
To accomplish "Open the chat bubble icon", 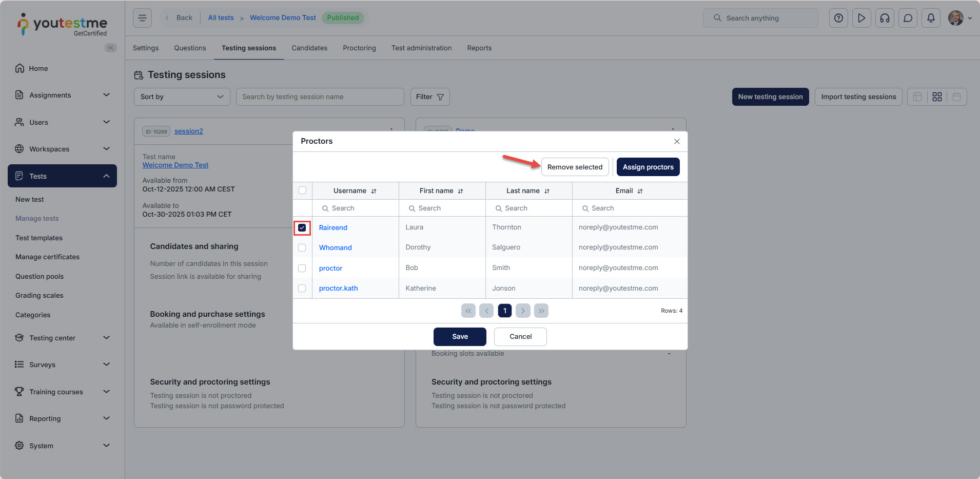I will [908, 18].
